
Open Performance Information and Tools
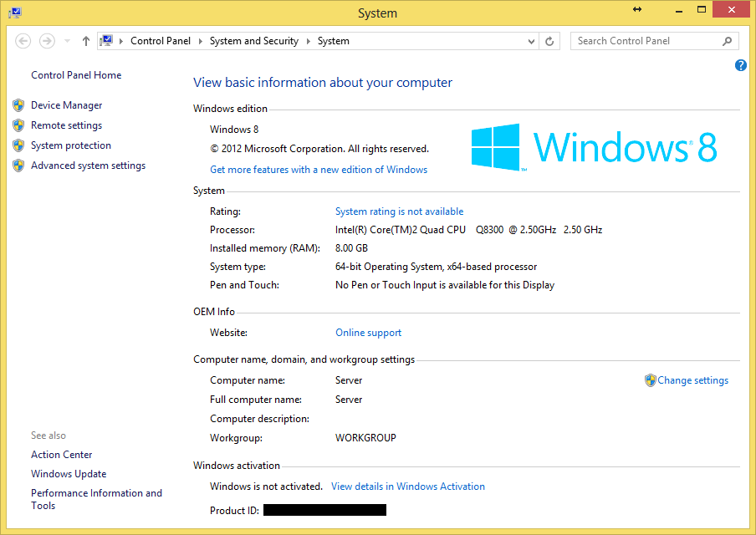coord(96,499)
